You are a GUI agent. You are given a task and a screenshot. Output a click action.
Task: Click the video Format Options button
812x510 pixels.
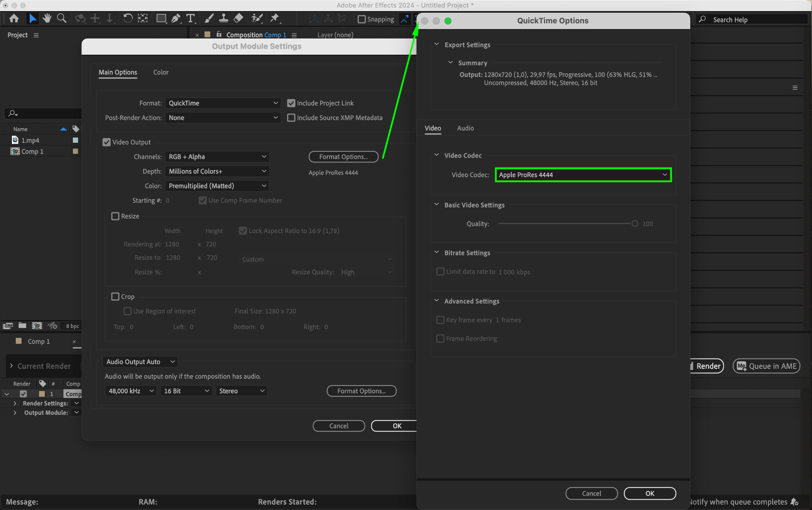click(343, 157)
